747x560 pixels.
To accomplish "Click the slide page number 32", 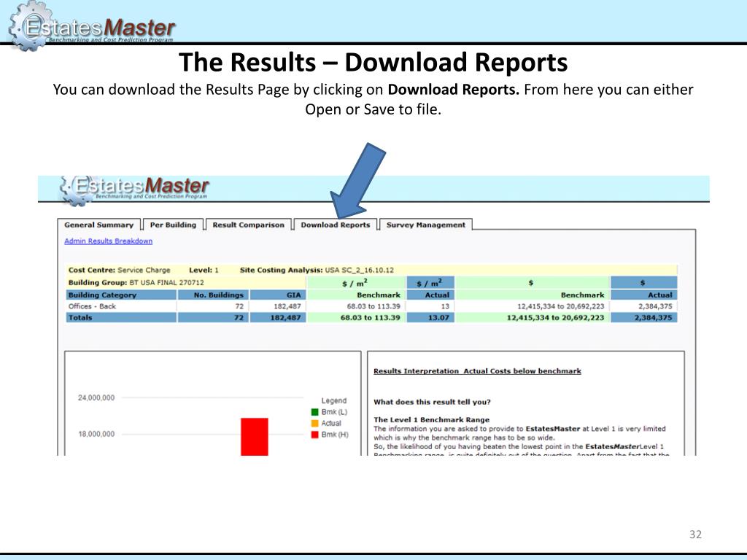I will pos(695,534).
